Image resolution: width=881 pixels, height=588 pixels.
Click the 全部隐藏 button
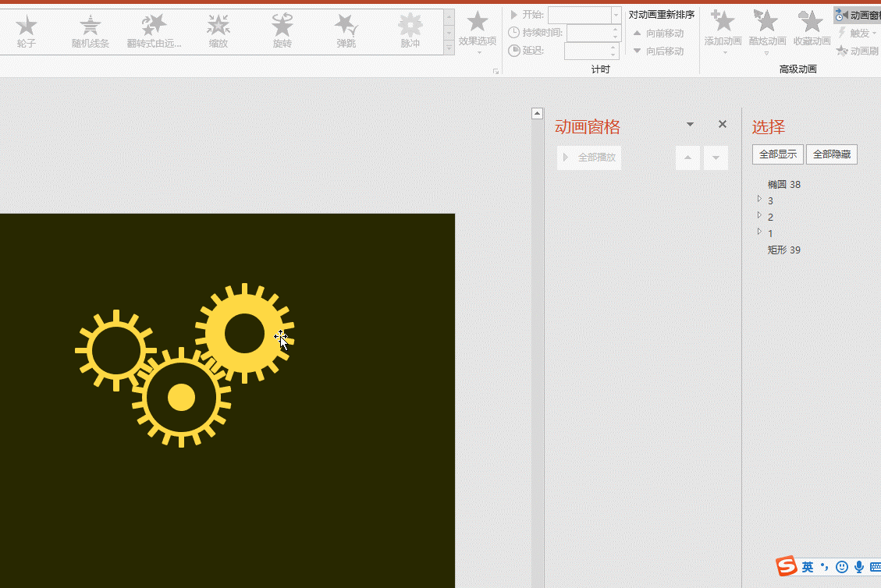click(831, 154)
